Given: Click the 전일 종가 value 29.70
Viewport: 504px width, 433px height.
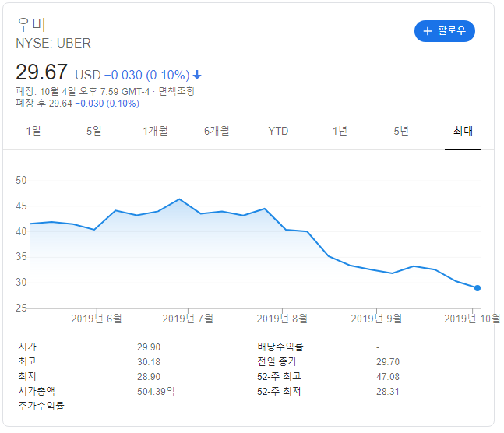Looking at the screenshot, I should point(388,362).
